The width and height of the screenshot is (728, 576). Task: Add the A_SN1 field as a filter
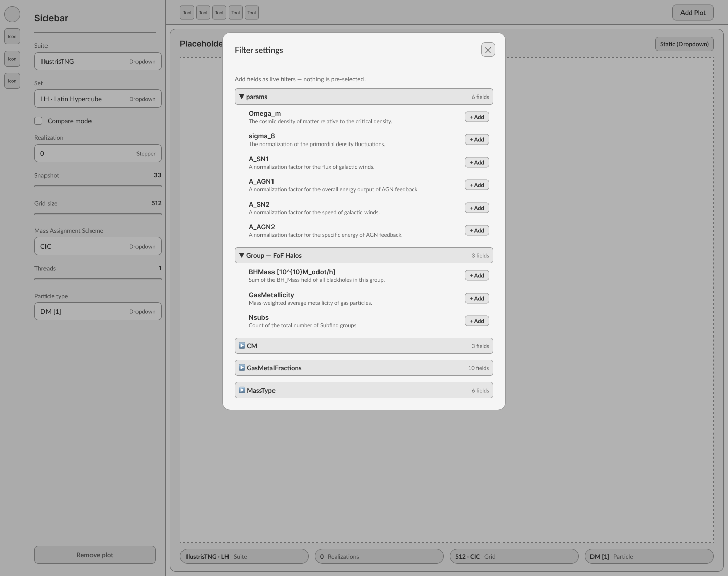[477, 162]
